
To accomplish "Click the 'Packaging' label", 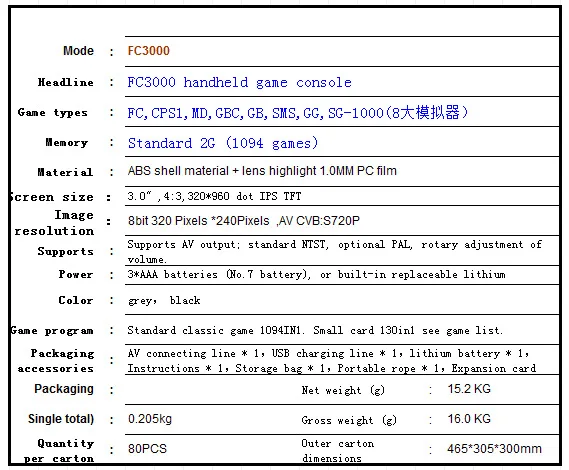I will pyautogui.click(x=64, y=389).
